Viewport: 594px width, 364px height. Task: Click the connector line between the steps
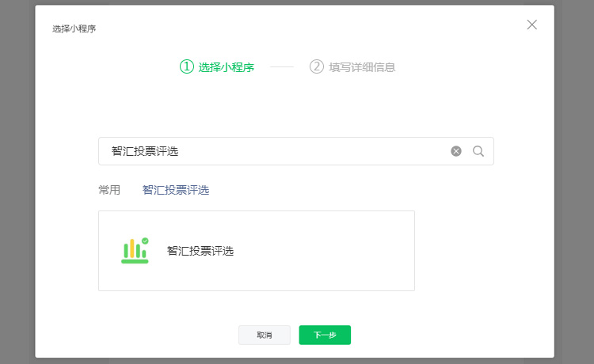pos(282,67)
